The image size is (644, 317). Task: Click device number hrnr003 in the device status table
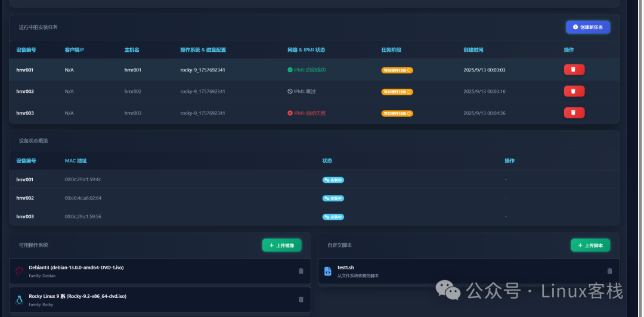pos(25,216)
